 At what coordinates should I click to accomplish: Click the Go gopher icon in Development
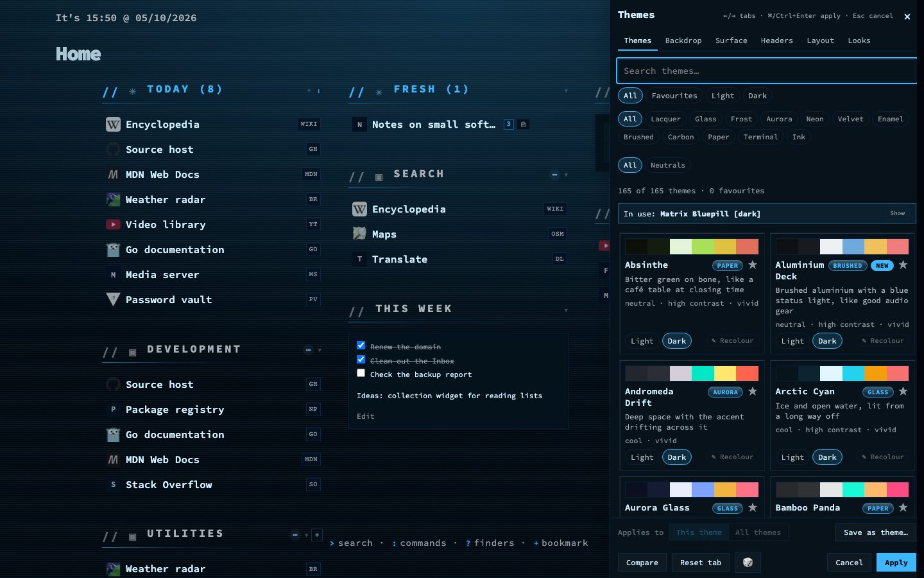[113, 434]
